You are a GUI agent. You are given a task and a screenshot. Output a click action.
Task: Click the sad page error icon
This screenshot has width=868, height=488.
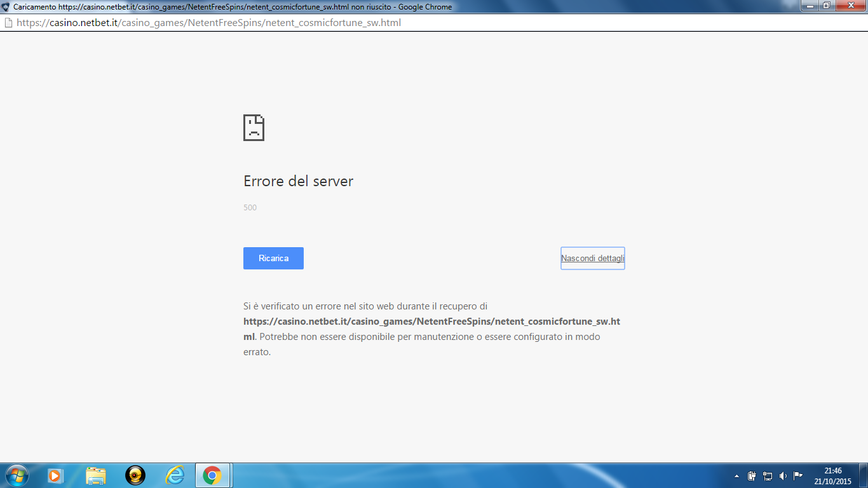tap(254, 128)
